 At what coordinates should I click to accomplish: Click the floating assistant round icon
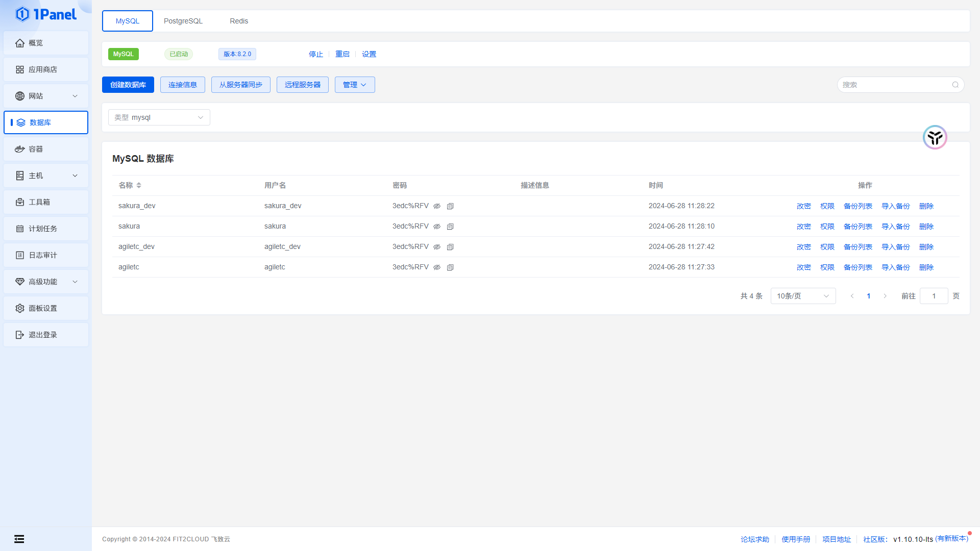[935, 137]
